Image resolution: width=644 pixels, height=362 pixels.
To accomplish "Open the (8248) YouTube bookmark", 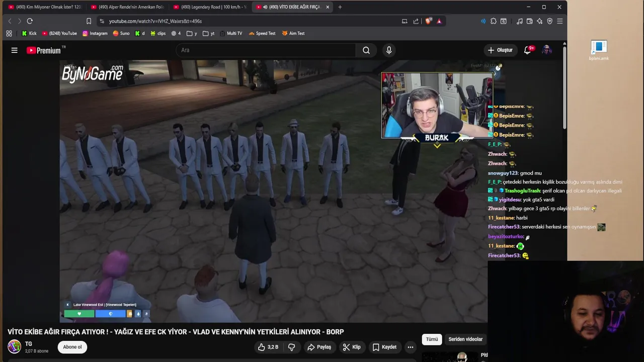I will [x=59, y=33].
